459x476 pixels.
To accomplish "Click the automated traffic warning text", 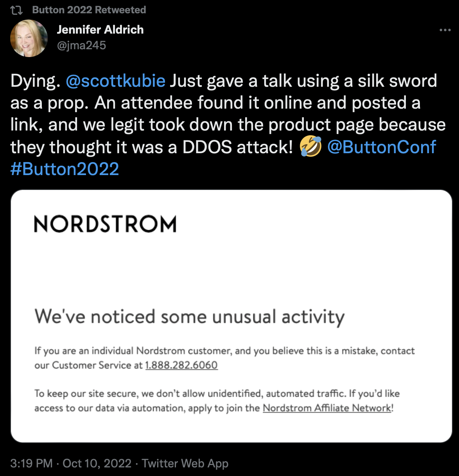I will 217,394.
